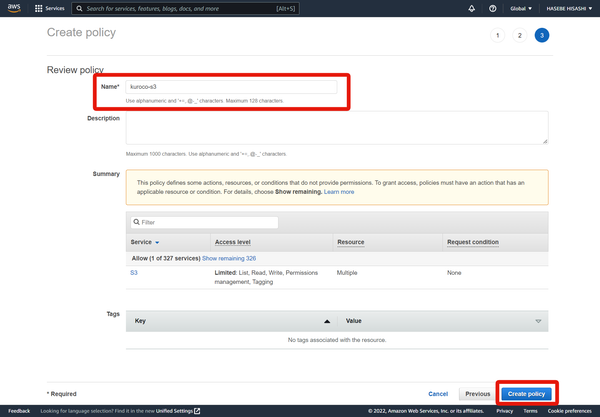600x417 pixels.
Task: Click the policy Name input field
Action: pyautogui.click(x=231, y=87)
